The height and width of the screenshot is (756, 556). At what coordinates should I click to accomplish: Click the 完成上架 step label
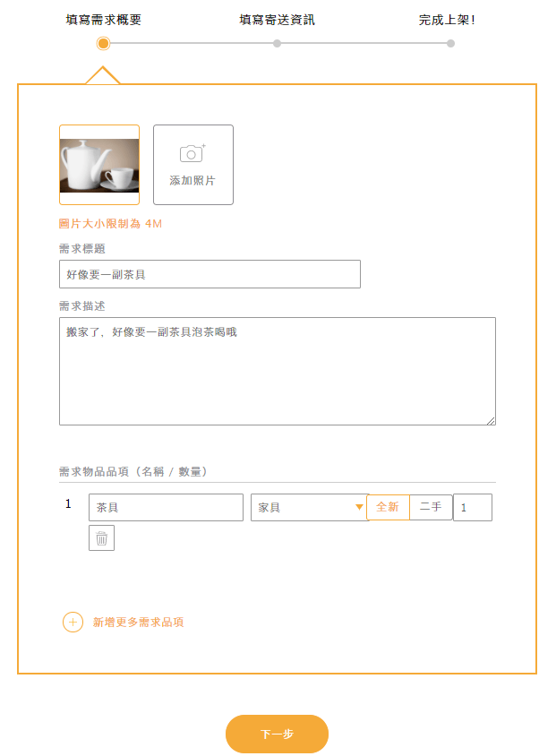pos(449,18)
